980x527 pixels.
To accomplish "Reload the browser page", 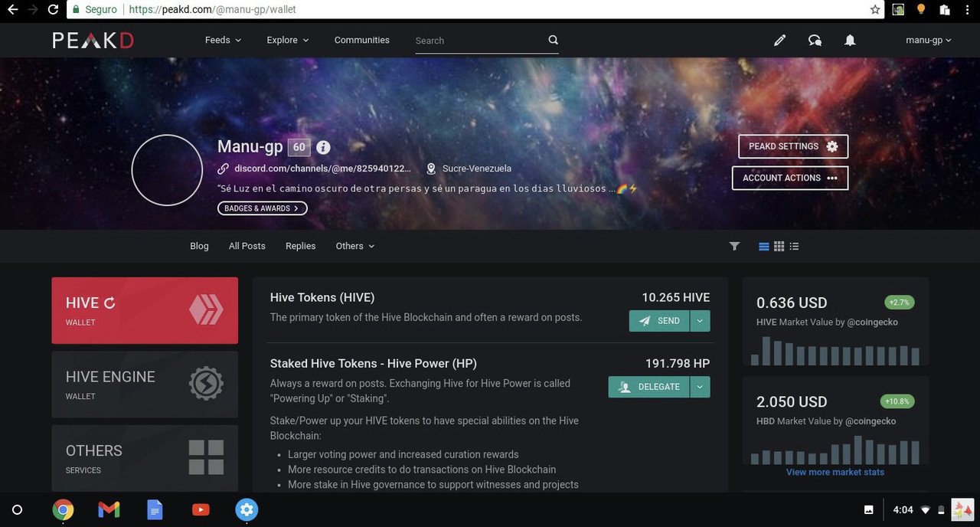I will (53, 10).
